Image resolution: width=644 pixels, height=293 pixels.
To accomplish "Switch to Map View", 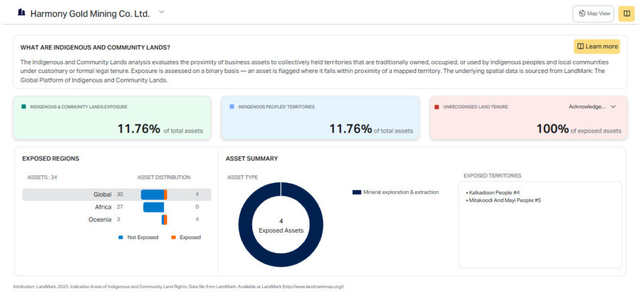I will click(x=593, y=14).
